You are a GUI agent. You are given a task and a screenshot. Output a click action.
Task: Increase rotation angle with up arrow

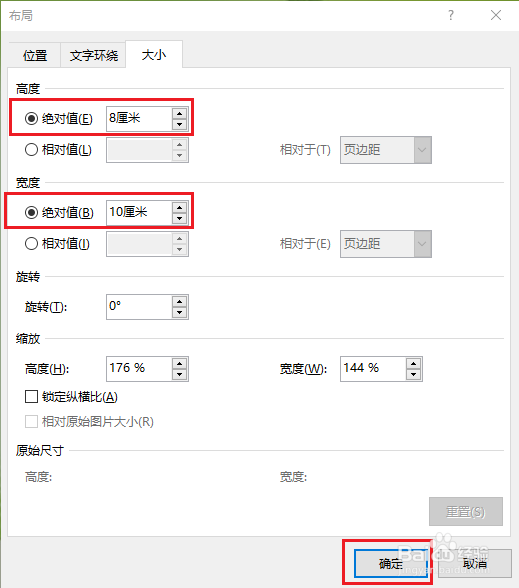pyautogui.click(x=180, y=302)
